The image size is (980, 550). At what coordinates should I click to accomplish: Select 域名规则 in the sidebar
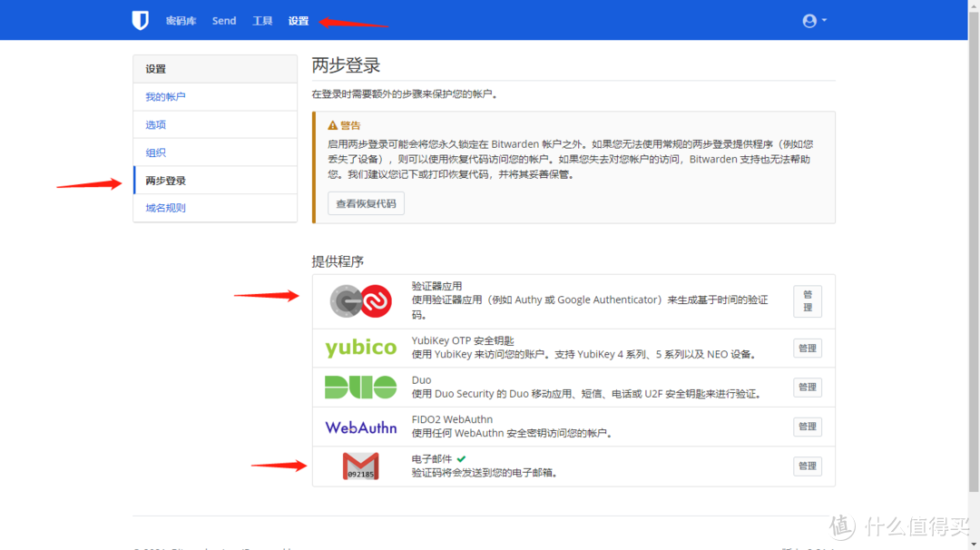pos(165,208)
